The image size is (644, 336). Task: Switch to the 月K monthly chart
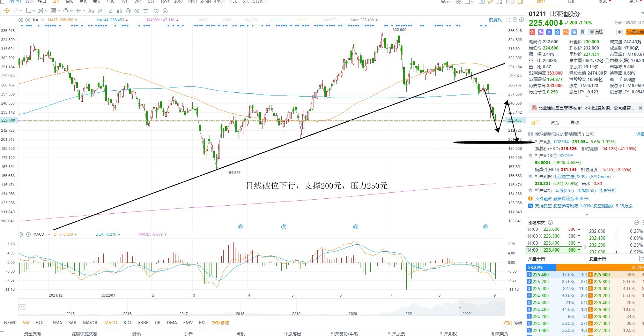coord(83,2)
